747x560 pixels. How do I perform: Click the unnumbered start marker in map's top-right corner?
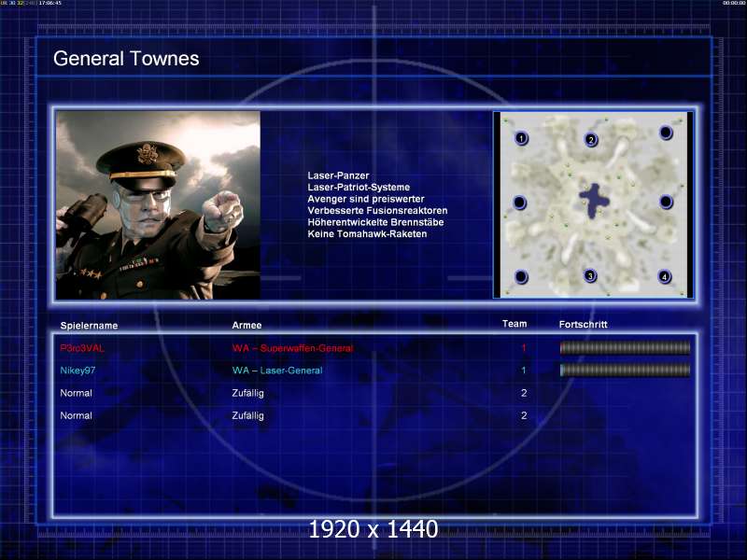point(666,133)
